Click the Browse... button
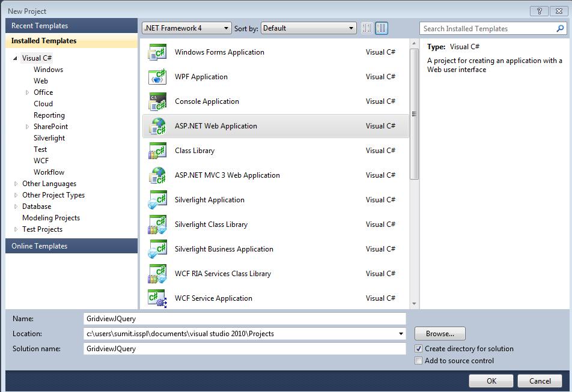The width and height of the screenshot is (572, 392). click(x=440, y=334)
